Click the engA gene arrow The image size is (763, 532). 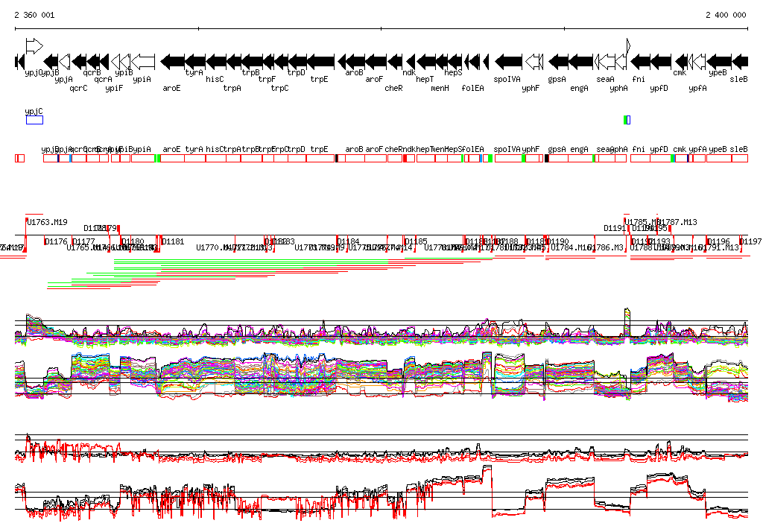(x=581, y=61)
